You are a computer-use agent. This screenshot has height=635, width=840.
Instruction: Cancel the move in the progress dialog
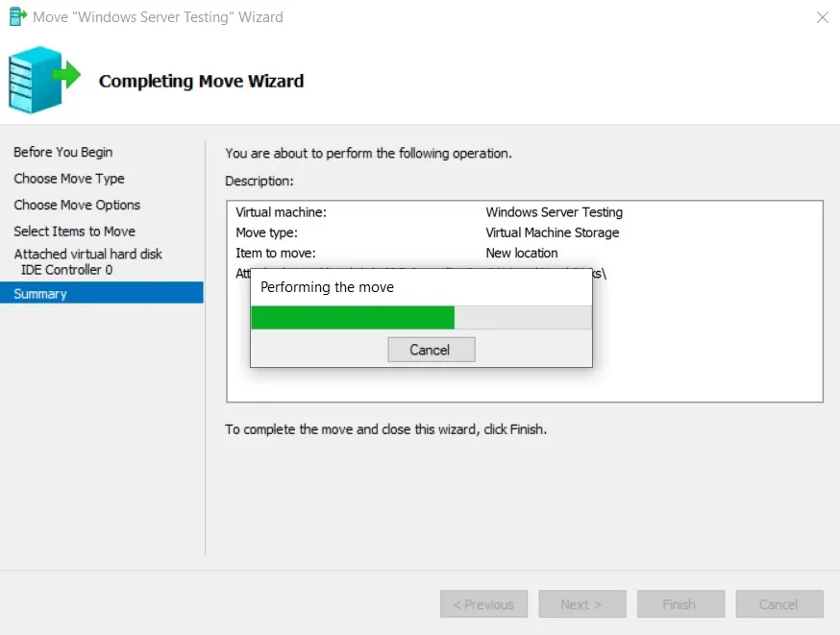click(430, 350)
